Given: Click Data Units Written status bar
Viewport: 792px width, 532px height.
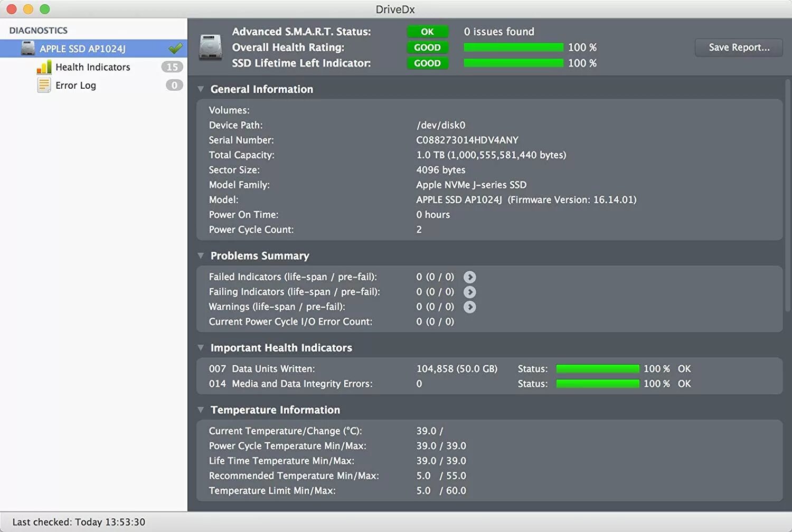Looking at the screenshot, I should coord(598,369).
